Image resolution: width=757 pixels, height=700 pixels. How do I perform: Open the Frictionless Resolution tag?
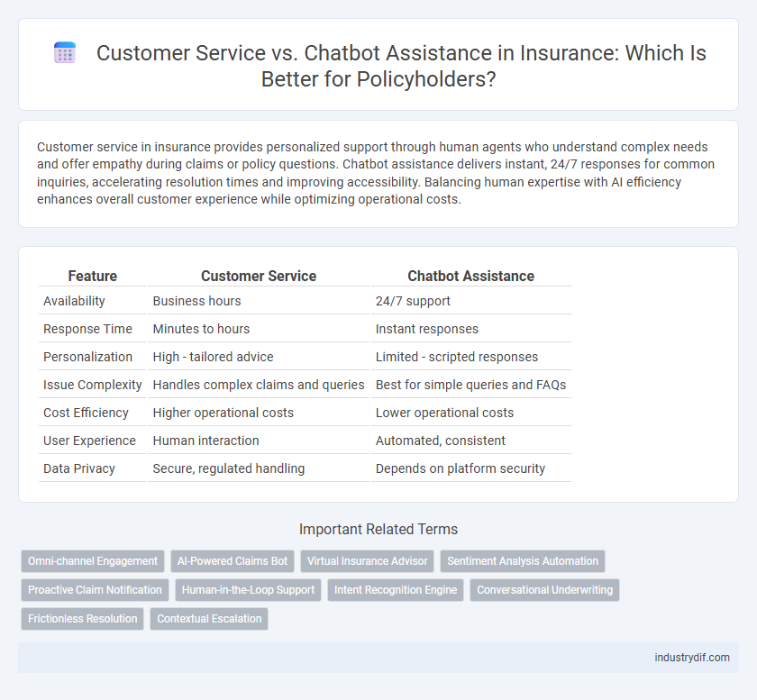point(83,619)
